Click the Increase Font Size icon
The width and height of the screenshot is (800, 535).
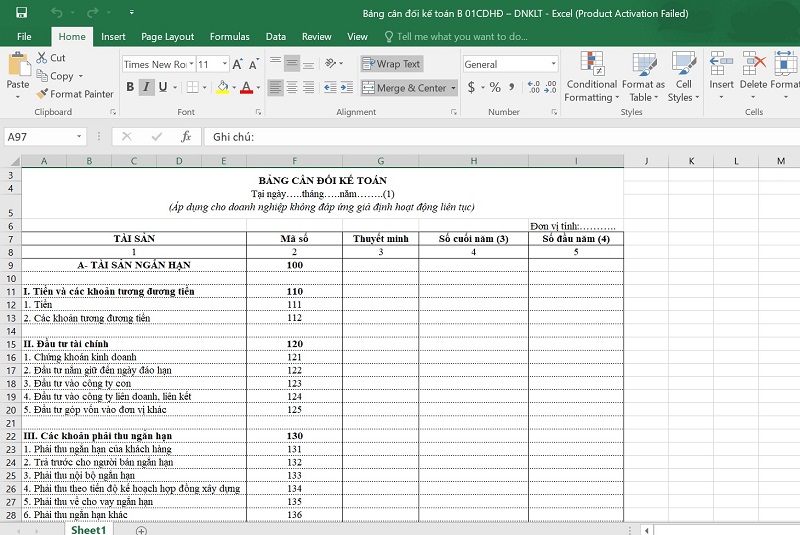tap(239, 64)
